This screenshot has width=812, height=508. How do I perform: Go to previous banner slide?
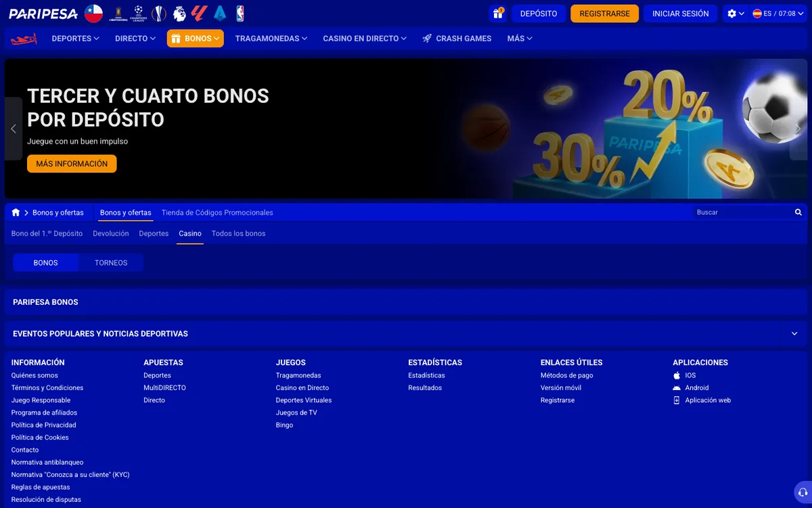click(13, 129)
